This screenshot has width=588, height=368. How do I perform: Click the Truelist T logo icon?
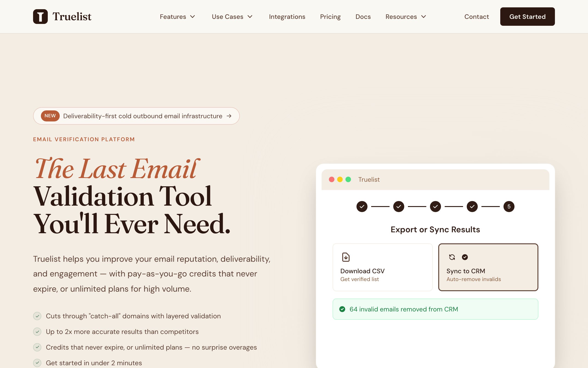pos(40,17)
